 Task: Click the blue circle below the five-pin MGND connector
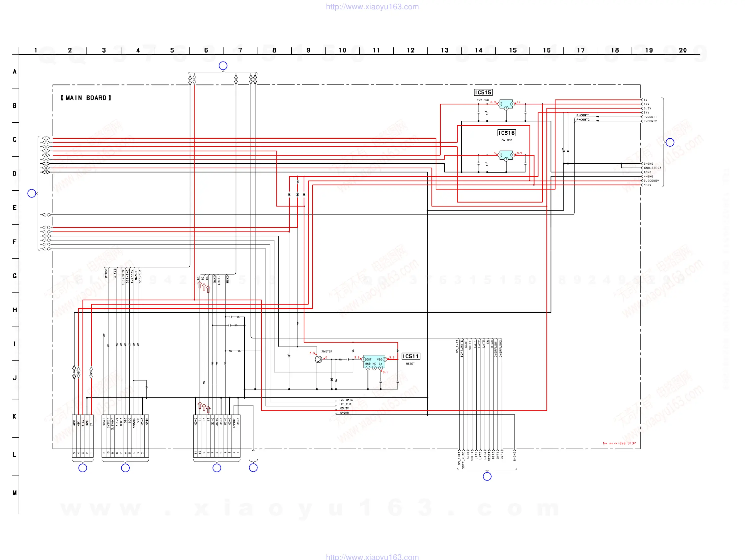click(82, 468)
